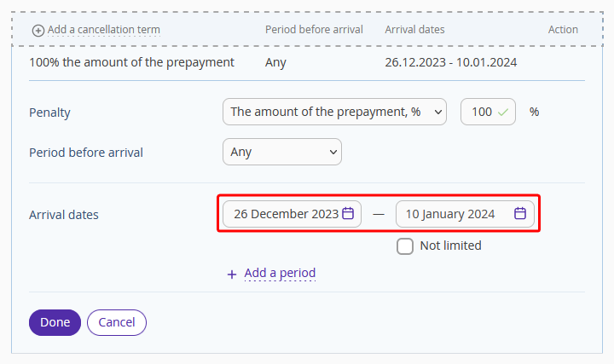Click the Add a cancellation term link
This screenshot has width=614, height=364.
pyautogui.click(x=104, y=30)
